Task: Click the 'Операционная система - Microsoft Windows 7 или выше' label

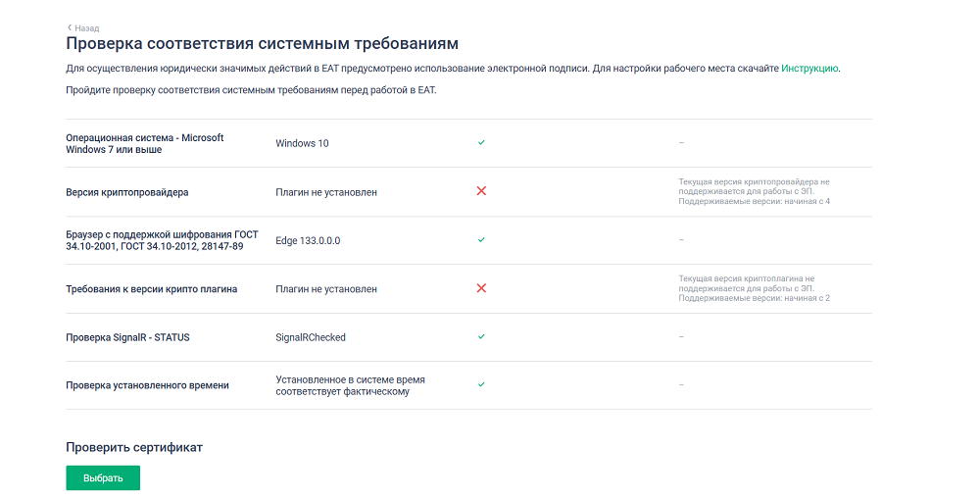Action: 144,143
